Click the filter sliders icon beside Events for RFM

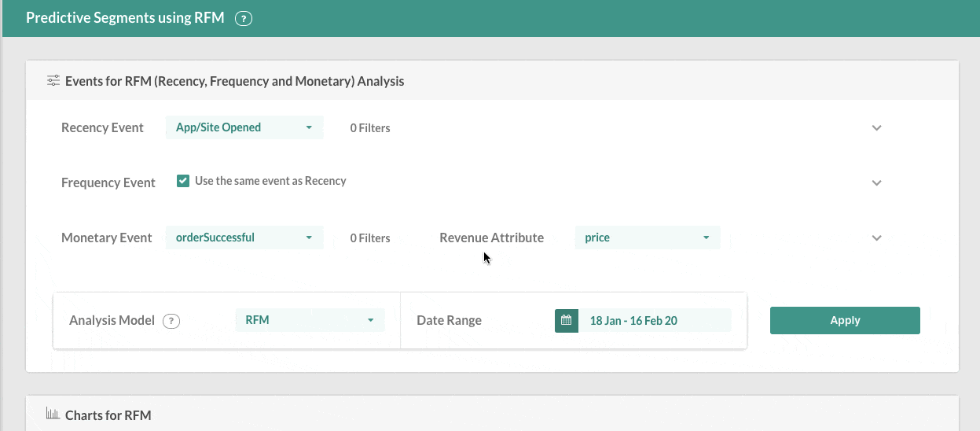click(53, 81)
